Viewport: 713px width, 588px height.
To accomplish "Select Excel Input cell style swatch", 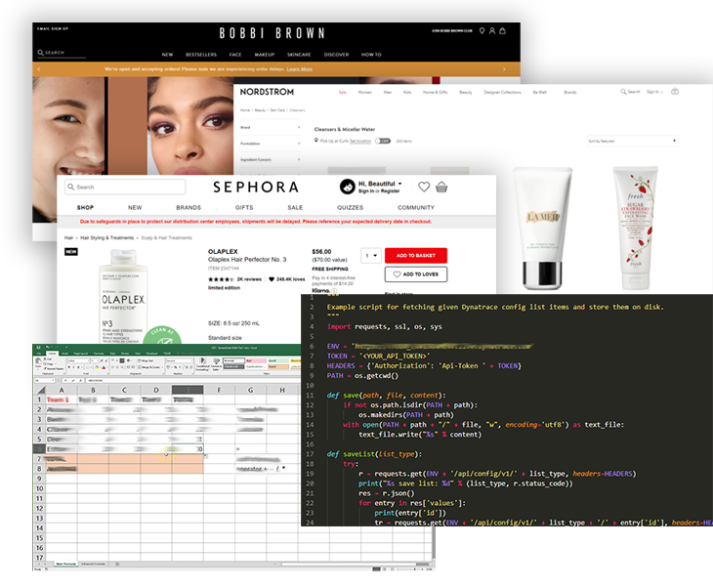I will point(278,366).
